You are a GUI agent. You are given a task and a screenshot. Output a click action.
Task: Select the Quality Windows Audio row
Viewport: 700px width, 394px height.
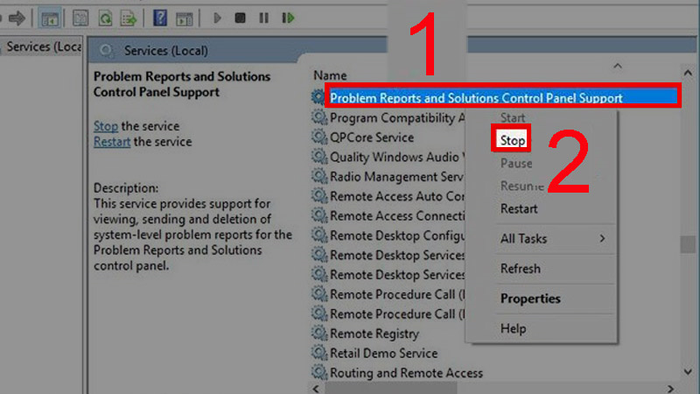pyautogui.click(x=397, y=157)
